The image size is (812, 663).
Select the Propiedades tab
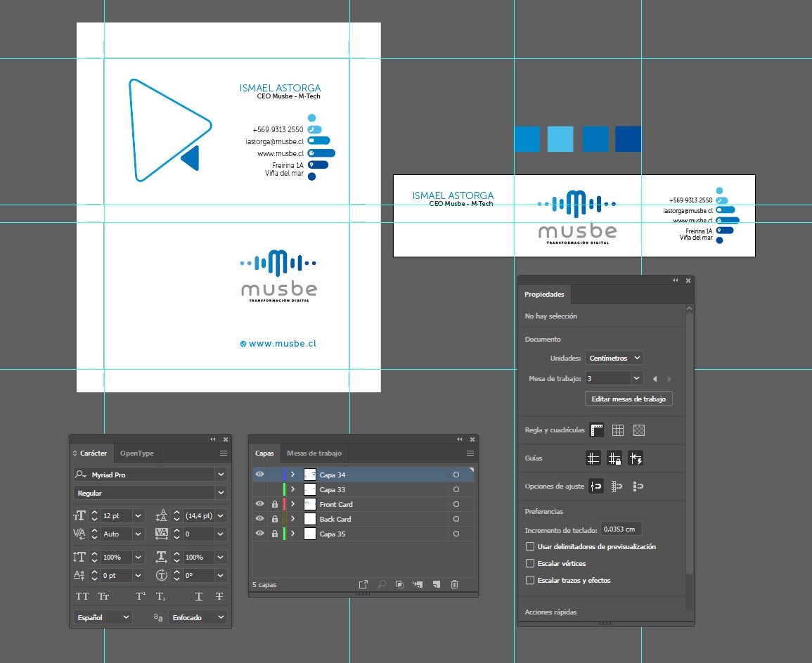pos(544,294)
